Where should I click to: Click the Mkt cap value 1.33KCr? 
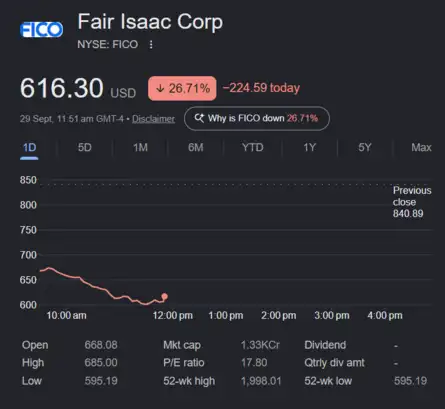tap(260, 345)
